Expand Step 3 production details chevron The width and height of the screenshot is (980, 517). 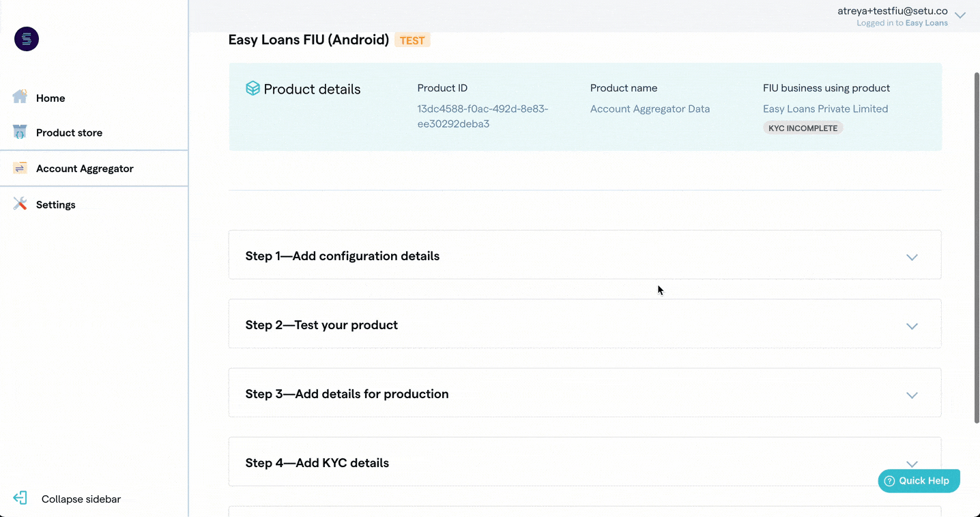click(912, 395)
